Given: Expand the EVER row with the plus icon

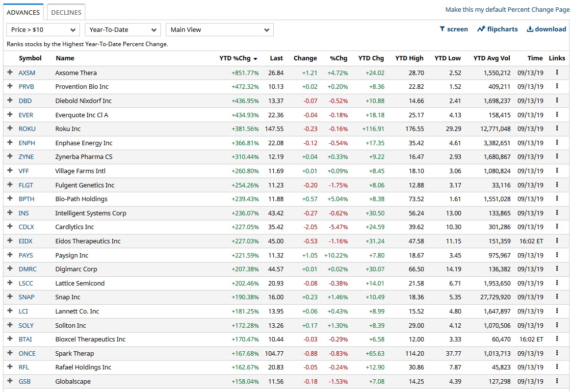Looking at the screenshot, I should pyautogui.click(x=11, y=114).
